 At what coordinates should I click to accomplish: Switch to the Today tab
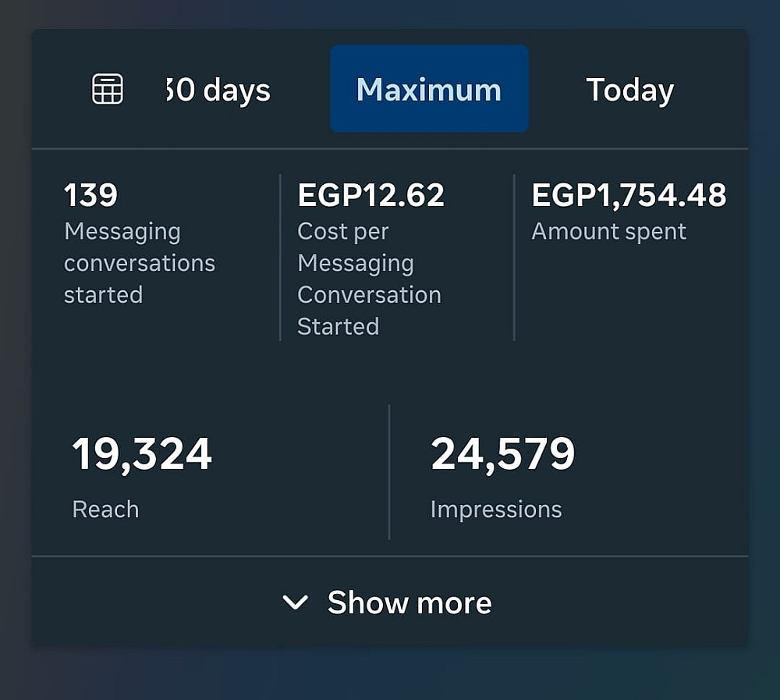click(x=629, y=90)
